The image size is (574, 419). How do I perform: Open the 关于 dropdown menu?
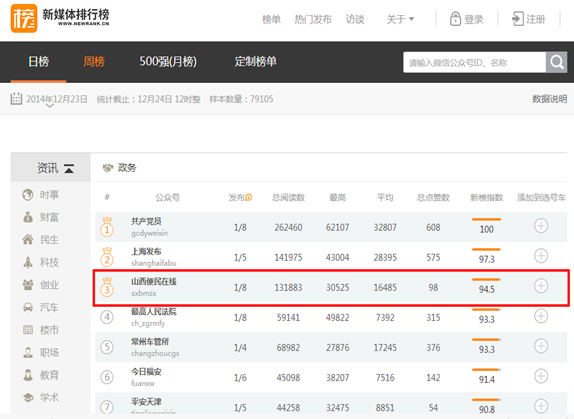[400, 19]
